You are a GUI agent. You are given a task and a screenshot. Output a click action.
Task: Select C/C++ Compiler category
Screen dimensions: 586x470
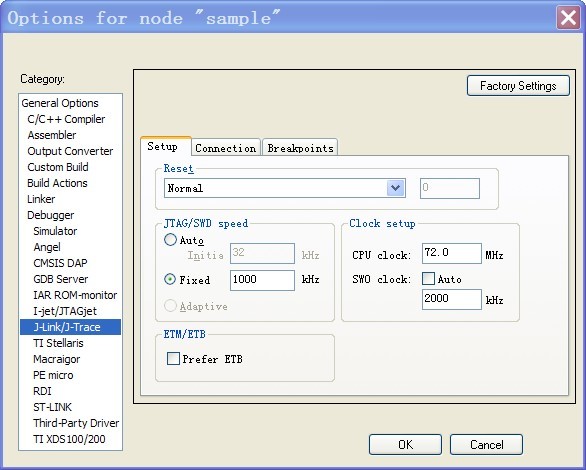click(66, 119)
